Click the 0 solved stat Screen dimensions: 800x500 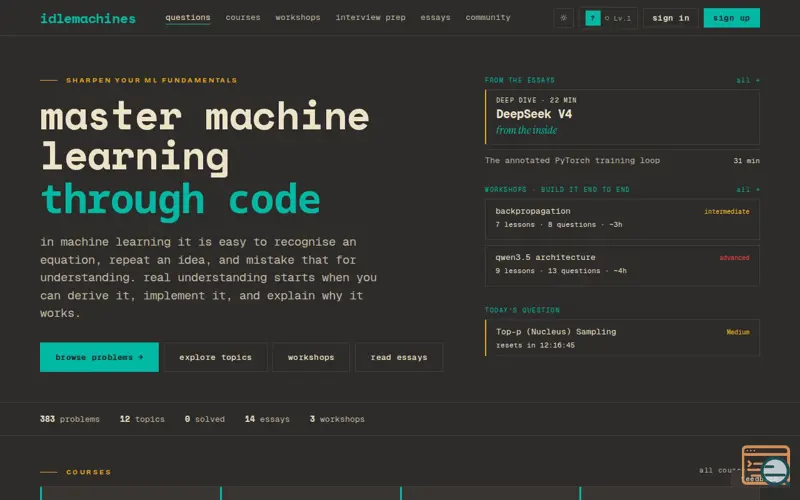coord(205,419)
